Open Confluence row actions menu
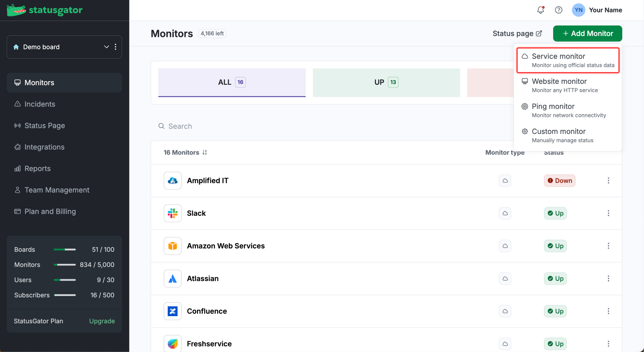 click(x=608, y=311)
